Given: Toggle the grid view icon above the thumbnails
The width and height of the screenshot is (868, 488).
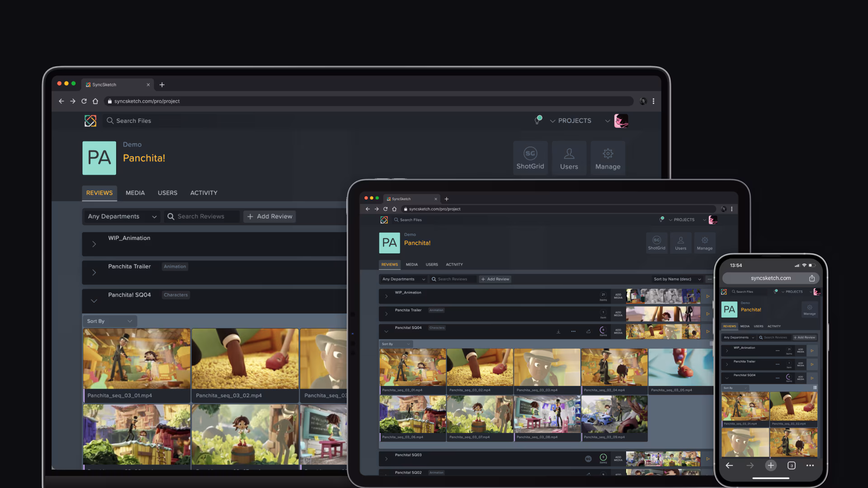Looking at the screenshot, I should (711, 344).
